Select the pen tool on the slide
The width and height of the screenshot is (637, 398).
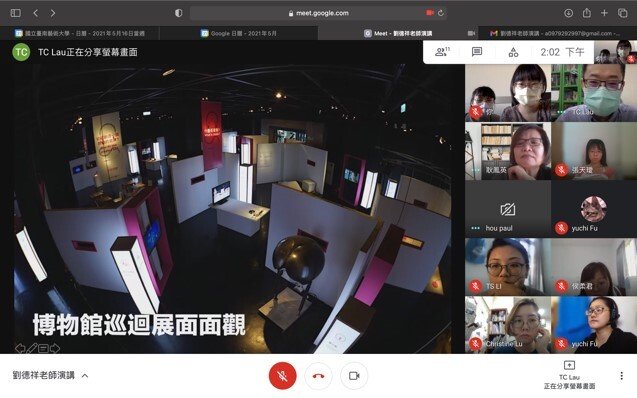click(32, 348)
